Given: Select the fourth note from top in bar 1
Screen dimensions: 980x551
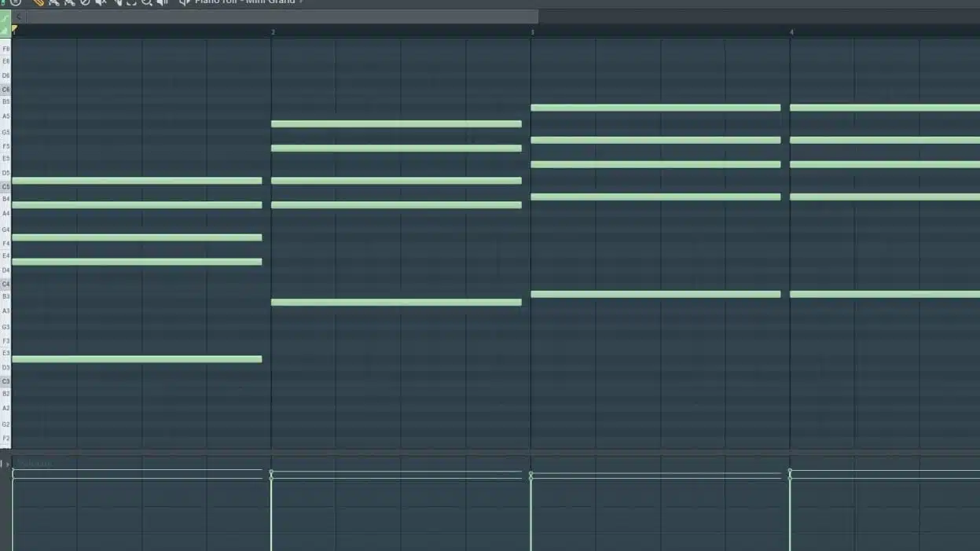Looking at the screenshot, I should pos(137,262).
